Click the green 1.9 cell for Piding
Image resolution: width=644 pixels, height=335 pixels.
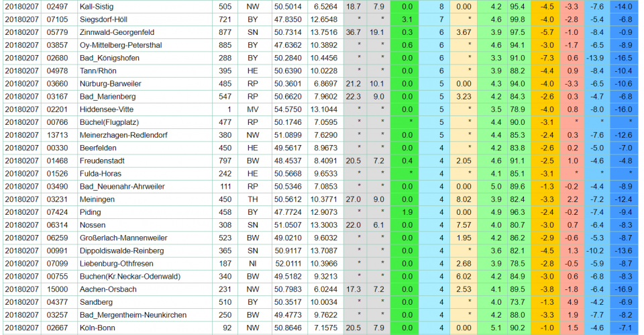click(407, 212)
